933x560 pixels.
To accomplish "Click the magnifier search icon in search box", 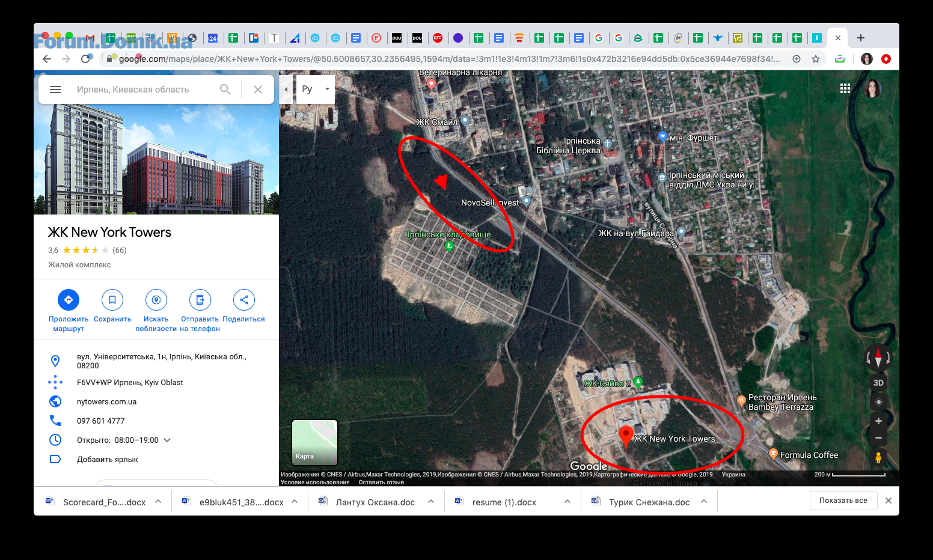I will (x=225, y=90).
